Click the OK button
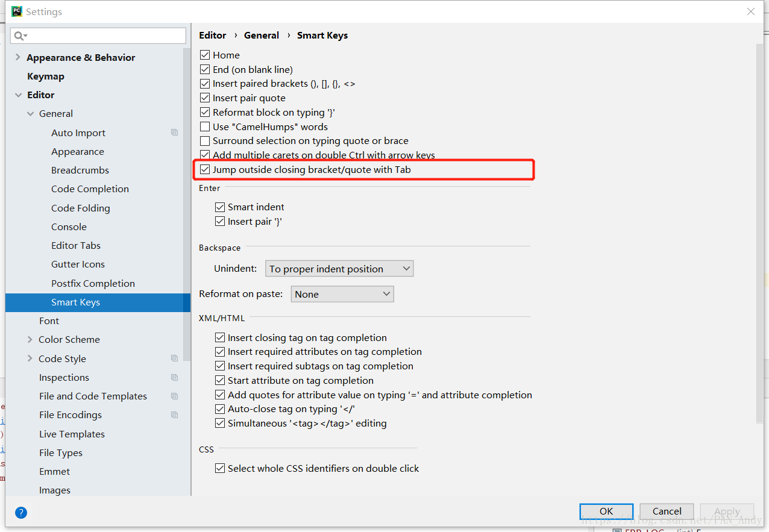Image resolution: width=769 pixels, height=532 pixels. tap(606, 511)
